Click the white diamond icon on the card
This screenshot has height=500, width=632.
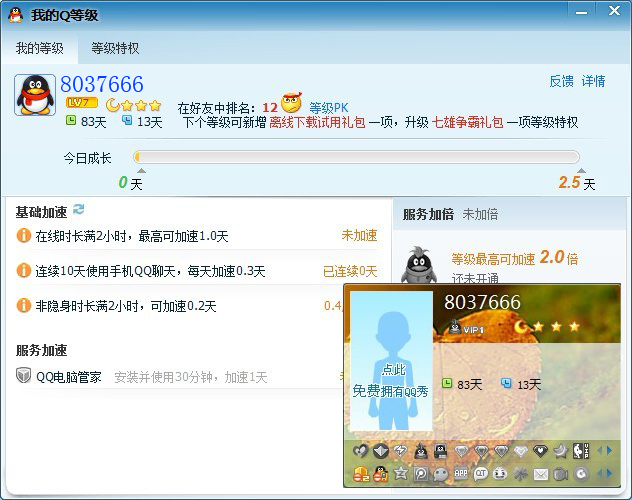[x=521, y=451]
